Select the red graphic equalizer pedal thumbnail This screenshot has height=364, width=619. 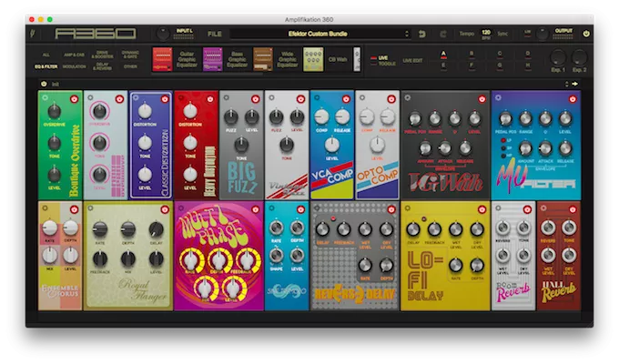click(162, 60)
